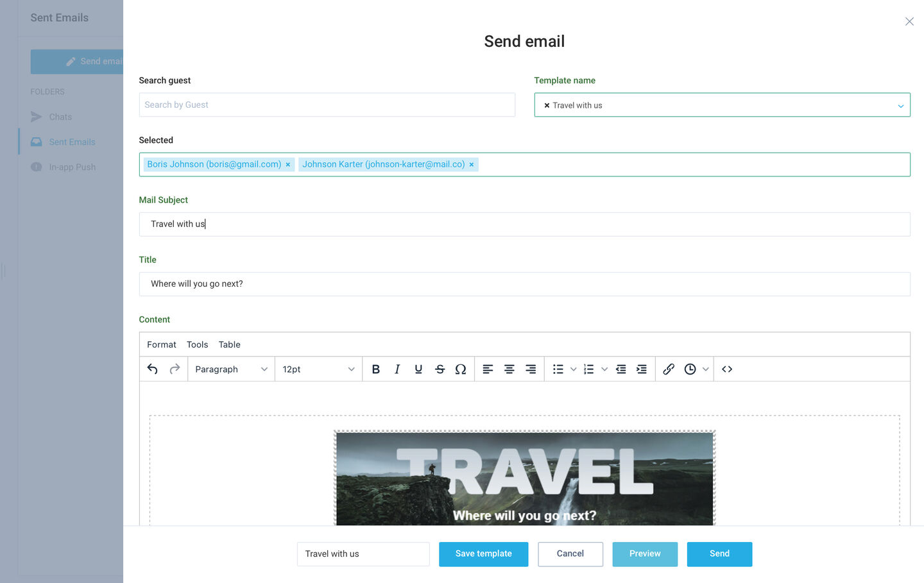
Task: Click the Search by Guest field
Action: [327, 105]
